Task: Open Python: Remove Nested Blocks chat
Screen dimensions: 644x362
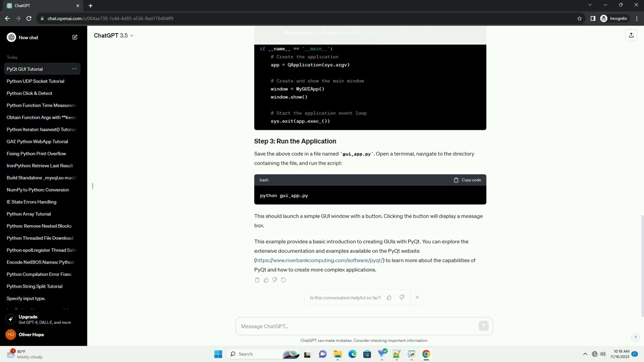Action: (43, 226)
